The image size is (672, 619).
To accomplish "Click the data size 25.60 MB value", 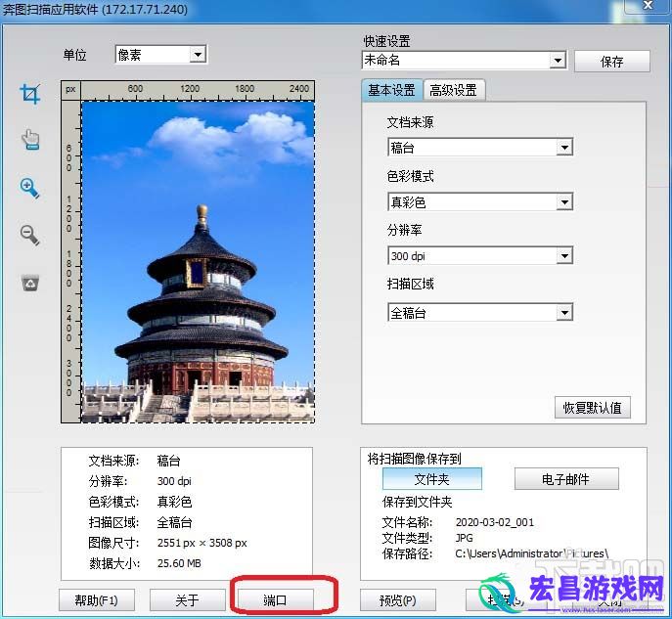I will (179, 563).
